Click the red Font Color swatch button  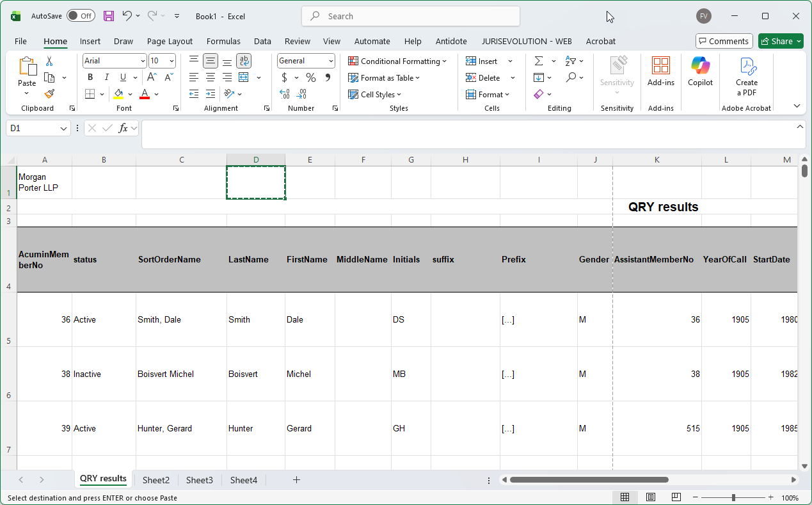[145, 94]
